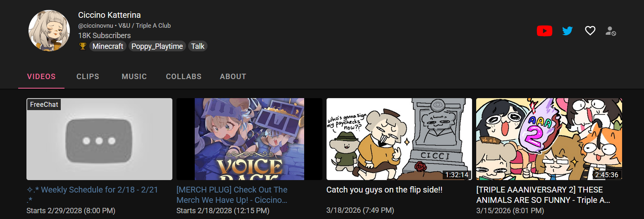Click the trophy icon beside topics
The image size is (644, 219).
point(83,46)
